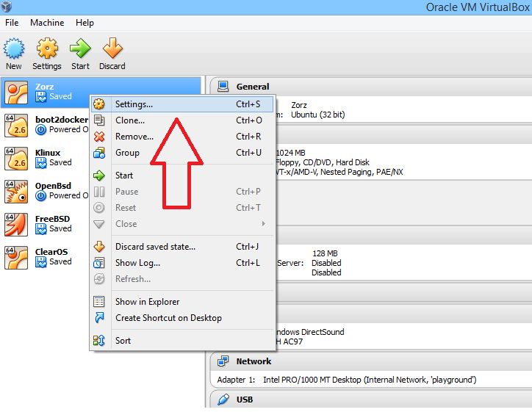Click the green arrow Start icon in menu
The width and height of the screenshot is (532, 412).
99,176
